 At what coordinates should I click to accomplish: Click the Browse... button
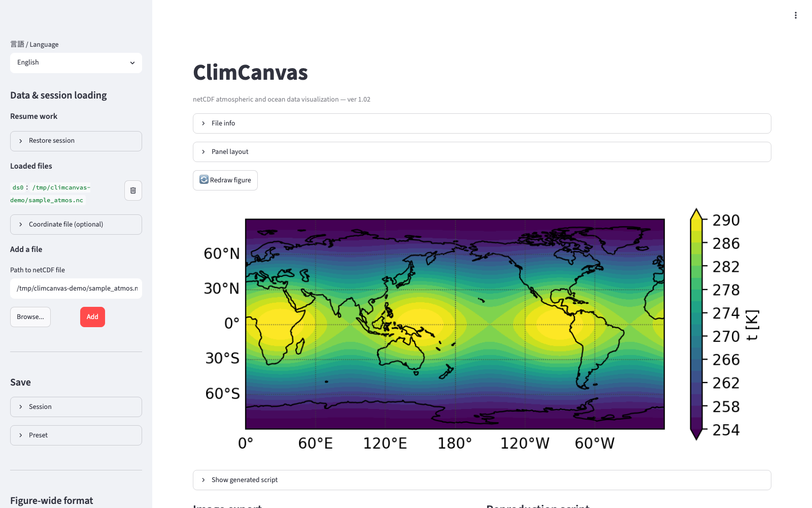30,317
